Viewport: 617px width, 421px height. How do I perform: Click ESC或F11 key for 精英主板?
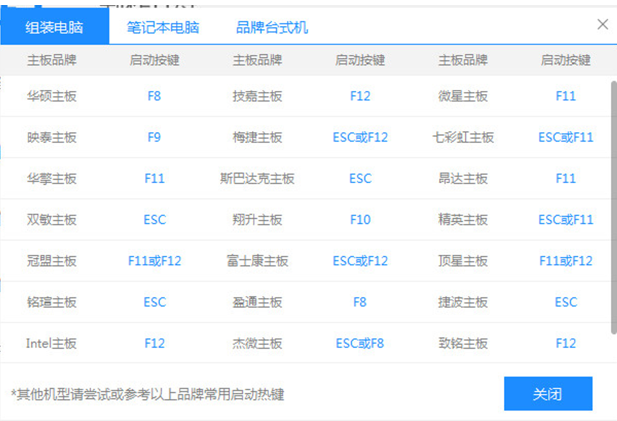coord(565,220)
